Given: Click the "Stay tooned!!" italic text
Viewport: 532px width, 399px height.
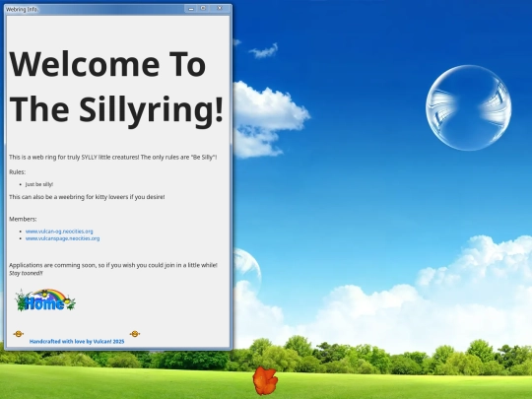Looking at the screenshot, I should (26, 273).
